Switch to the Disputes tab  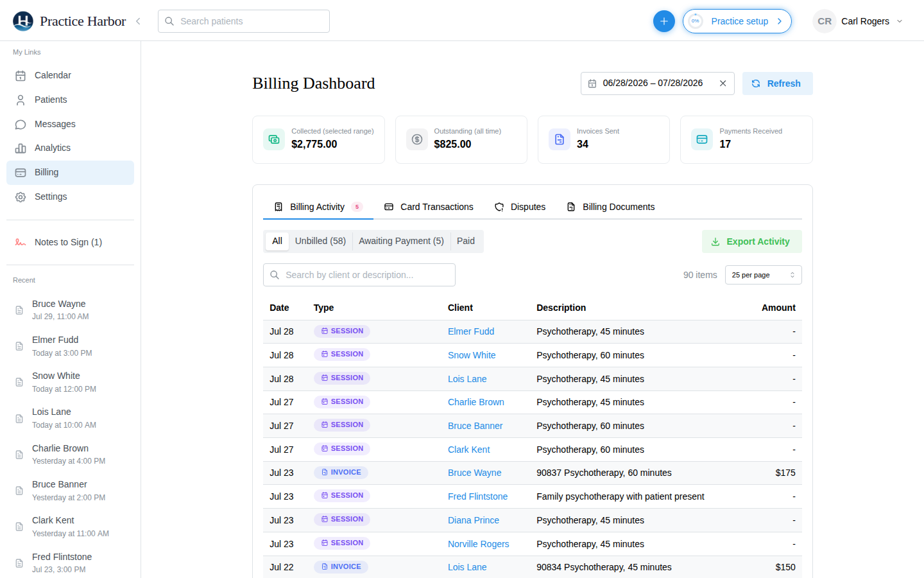[520, 207]
